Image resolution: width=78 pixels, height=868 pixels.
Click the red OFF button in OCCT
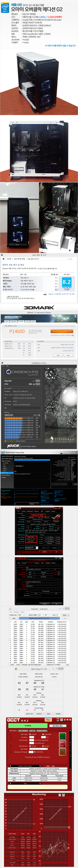63,744
